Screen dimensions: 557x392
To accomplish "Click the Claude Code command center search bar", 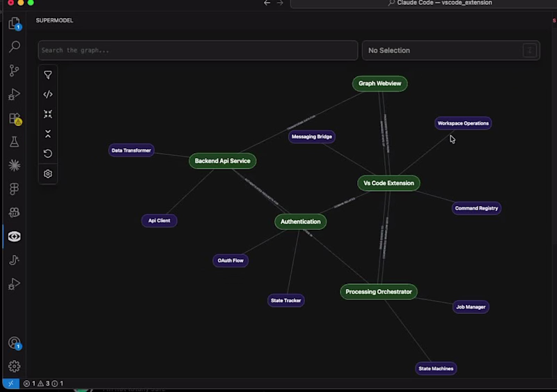I will pyautogui.click(x=423, y=3).
